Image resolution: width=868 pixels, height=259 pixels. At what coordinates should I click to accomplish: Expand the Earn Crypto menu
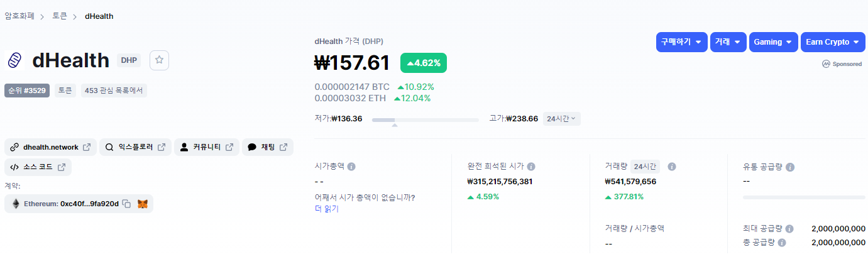point(833,42)
